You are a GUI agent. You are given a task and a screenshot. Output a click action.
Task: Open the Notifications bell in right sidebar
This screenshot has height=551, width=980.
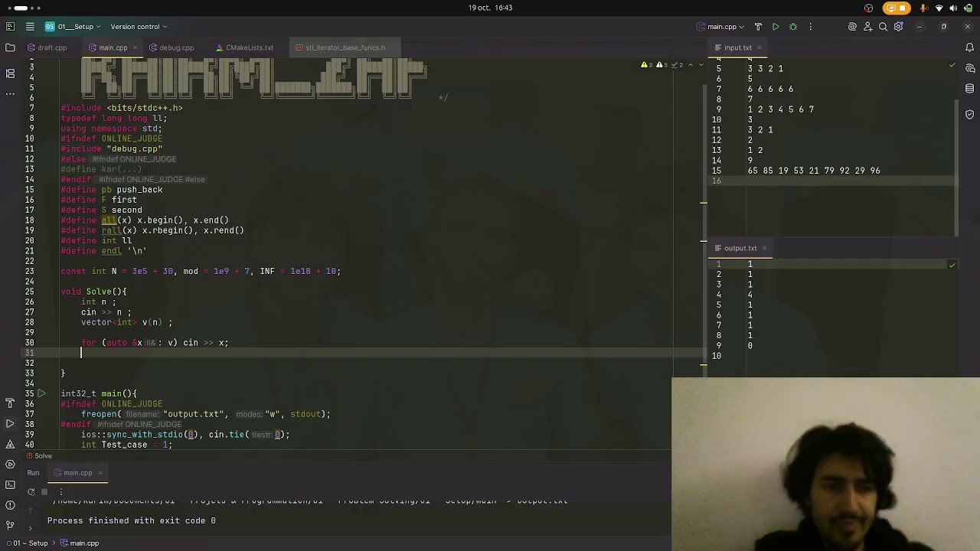[x=969, y=47]
